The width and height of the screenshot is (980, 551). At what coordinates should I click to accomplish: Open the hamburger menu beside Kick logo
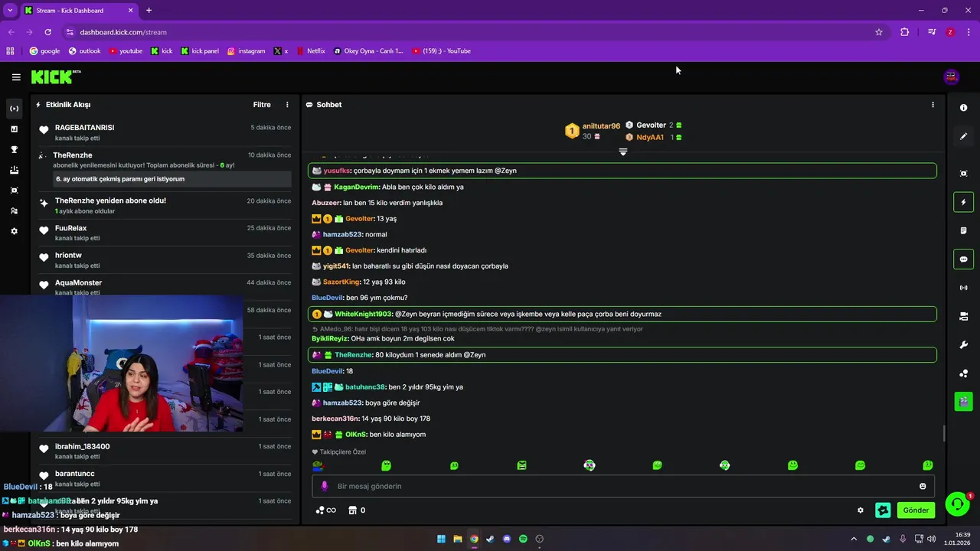16,77
